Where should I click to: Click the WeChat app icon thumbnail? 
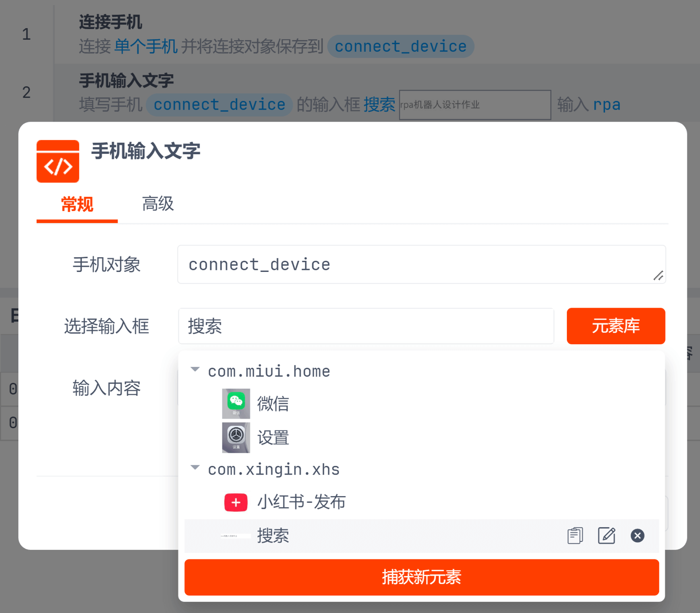coord(236,403)
